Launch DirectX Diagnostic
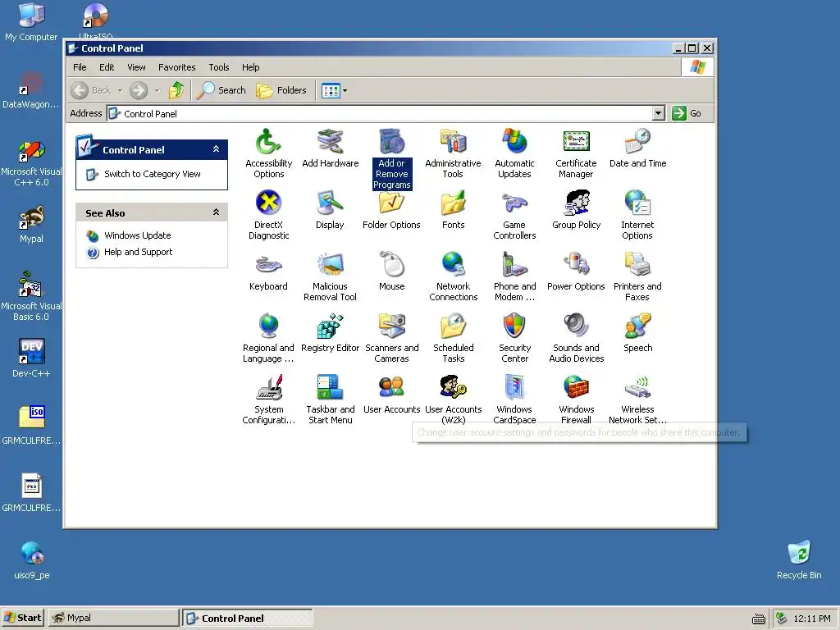The height and width of the screenshot is (630, 840). tap(268, 215)
